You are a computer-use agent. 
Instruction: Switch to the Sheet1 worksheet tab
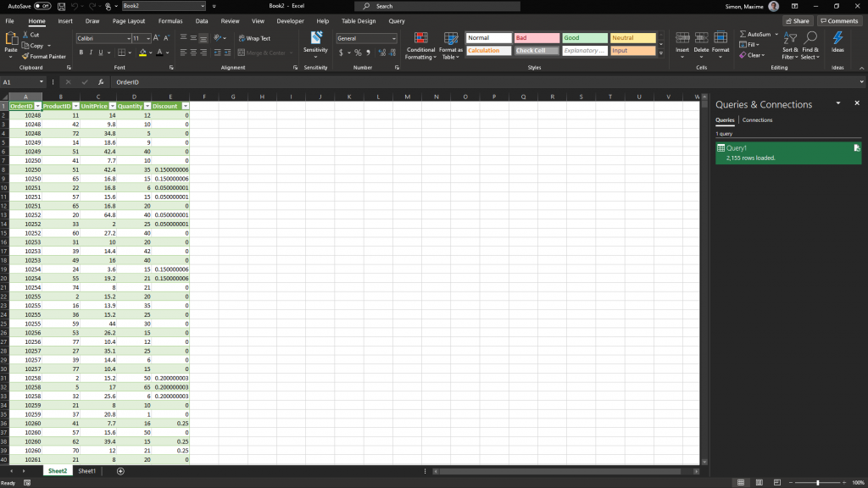[87, 471]
